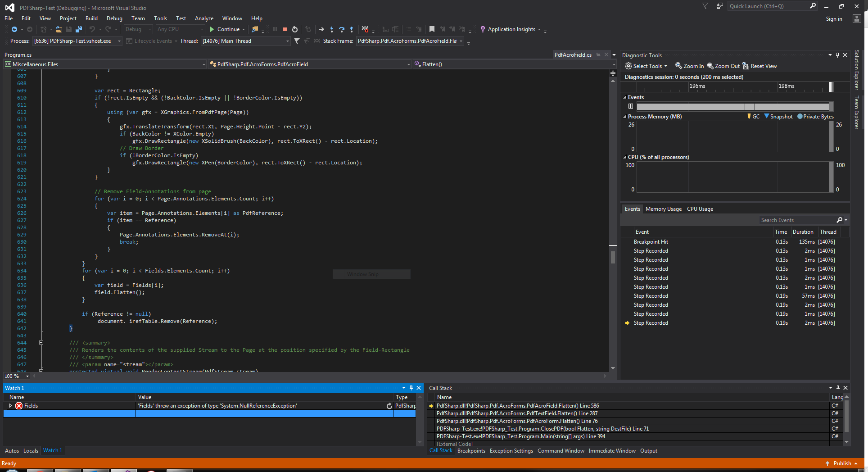Click the Quick Launch input field
Image resolution: width=868 pixels, height=472 pixels.
tap(768, 6)
